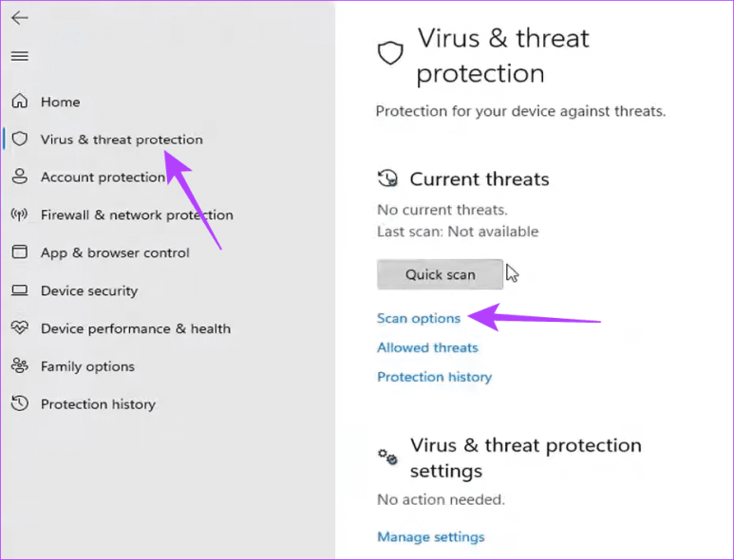Click the back arrow icon

point(19,18)
